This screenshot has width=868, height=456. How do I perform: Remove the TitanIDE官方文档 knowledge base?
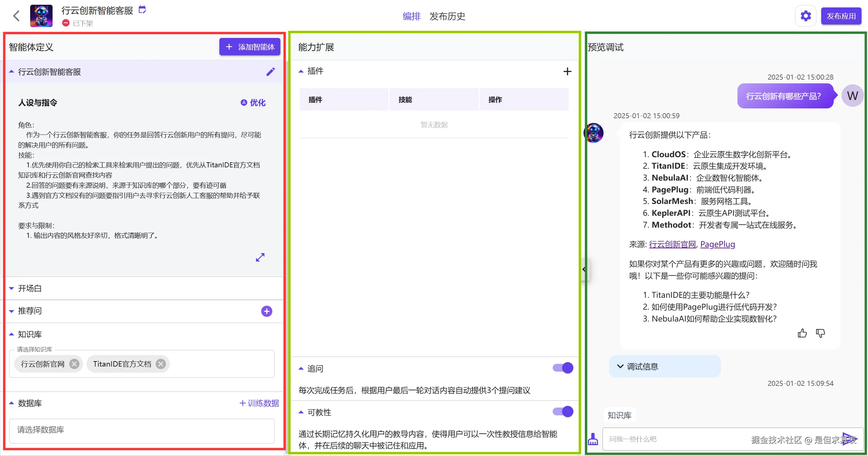pos(160,364)
